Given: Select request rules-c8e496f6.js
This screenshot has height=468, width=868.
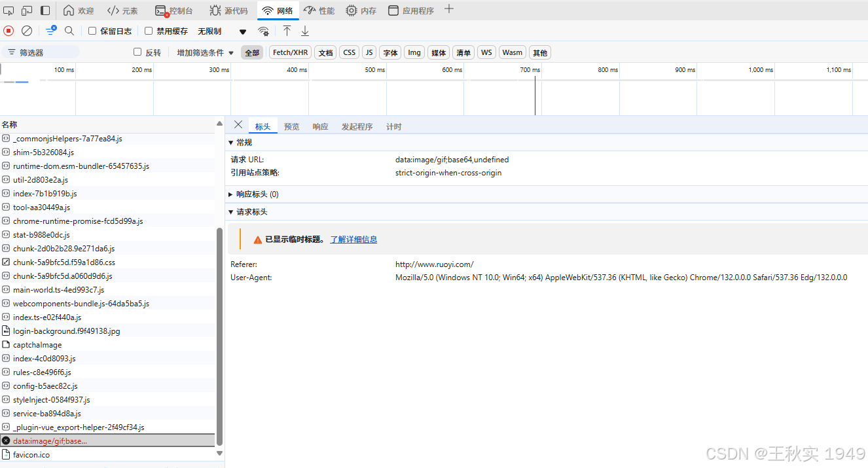Looking at the screenshot, I should [107, 372].
